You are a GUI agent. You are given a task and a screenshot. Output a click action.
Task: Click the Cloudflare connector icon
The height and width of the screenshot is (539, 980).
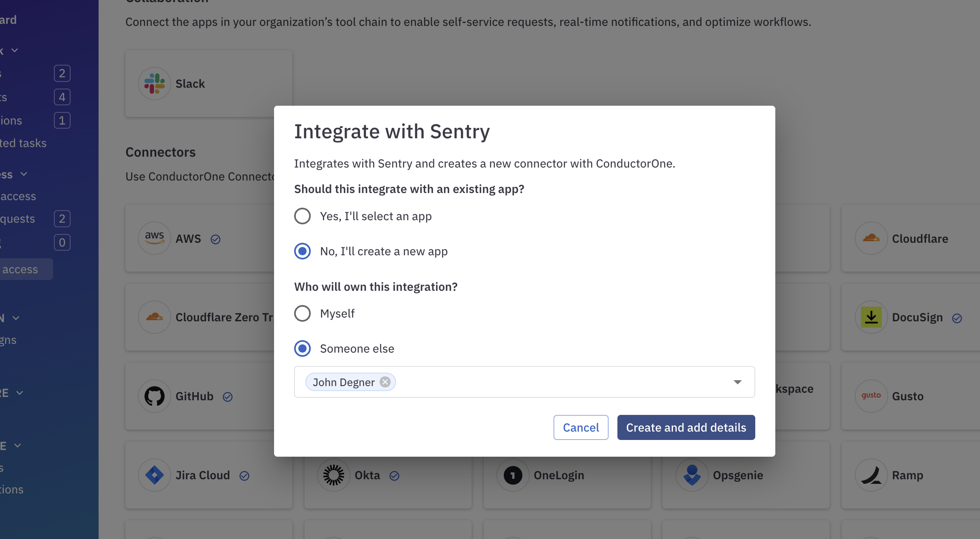pyautogui.click(x=871, y=238)
